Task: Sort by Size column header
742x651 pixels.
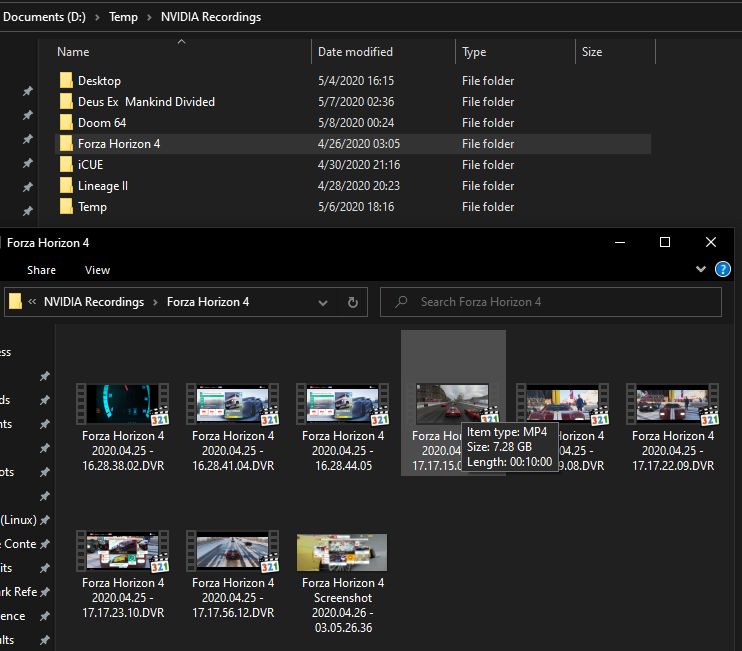Action: click(592, 52)
